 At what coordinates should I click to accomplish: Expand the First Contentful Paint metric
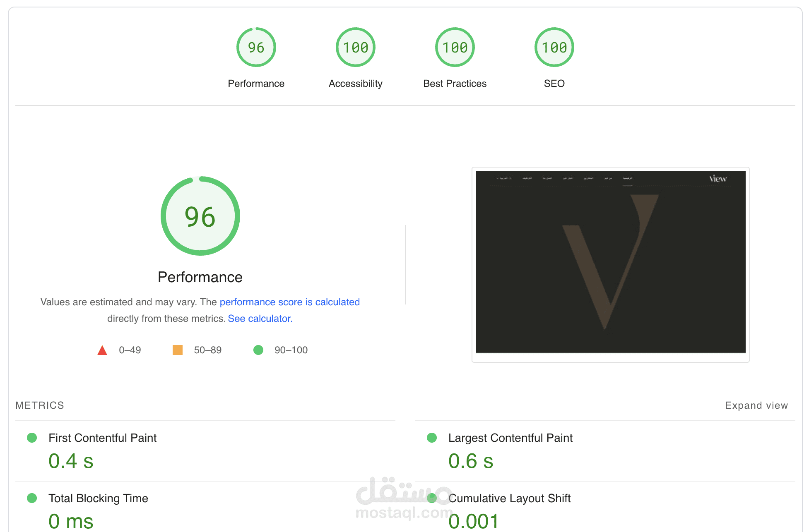(x=102, y=438)
